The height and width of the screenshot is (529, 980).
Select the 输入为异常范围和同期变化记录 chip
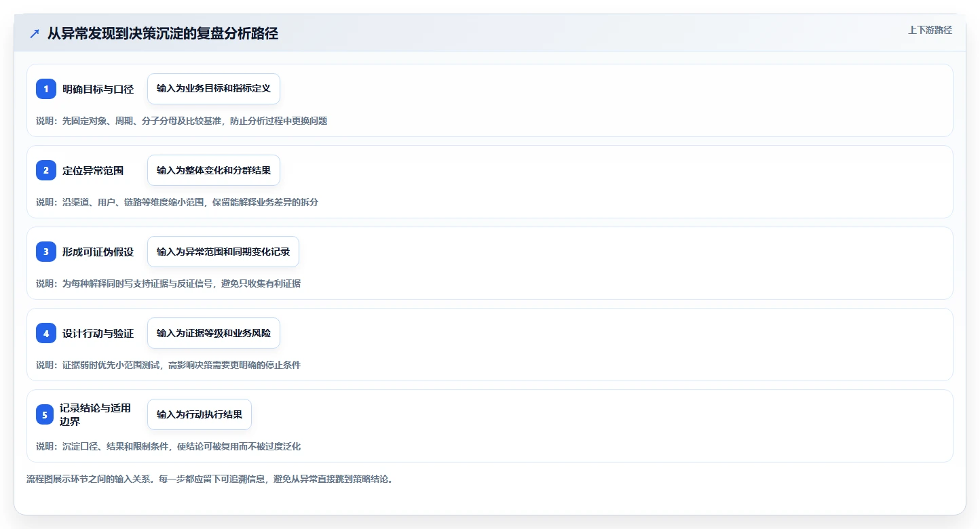223,252
